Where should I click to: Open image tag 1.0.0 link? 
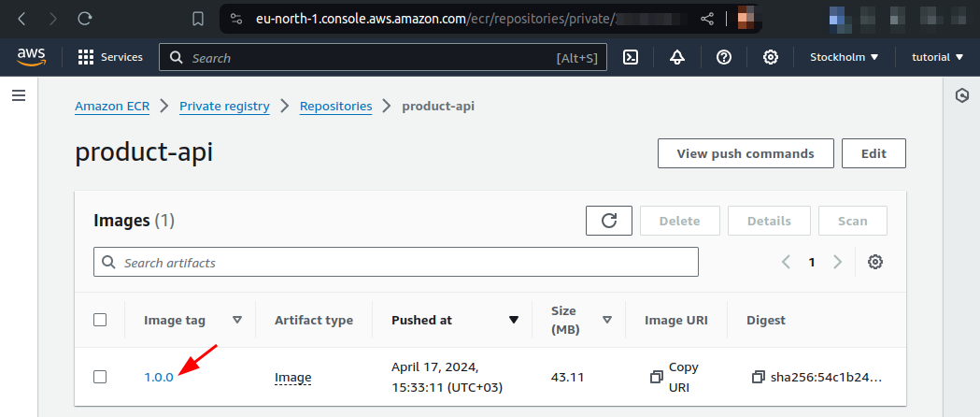tap(159, 377)
